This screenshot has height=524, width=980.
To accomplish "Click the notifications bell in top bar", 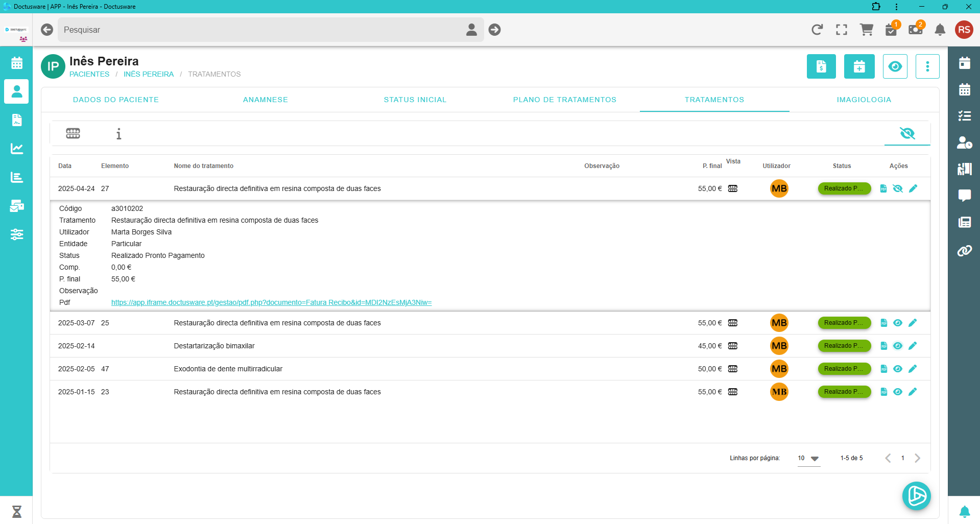I will coord(940,30).
